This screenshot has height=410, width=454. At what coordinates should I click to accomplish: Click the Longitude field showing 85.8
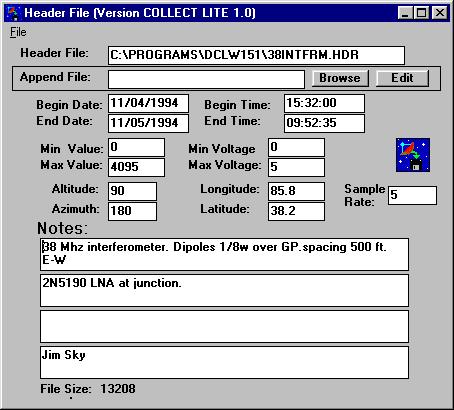click(x=296, y=191)
